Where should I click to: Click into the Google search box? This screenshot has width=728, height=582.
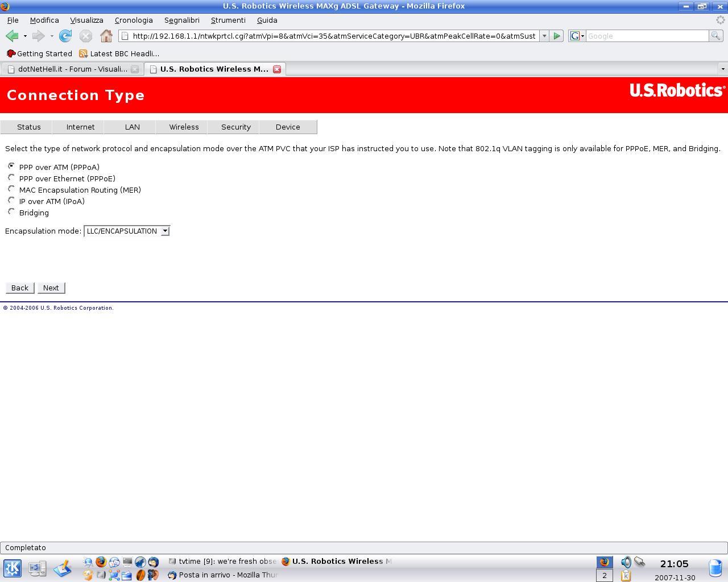pos(647,36)
